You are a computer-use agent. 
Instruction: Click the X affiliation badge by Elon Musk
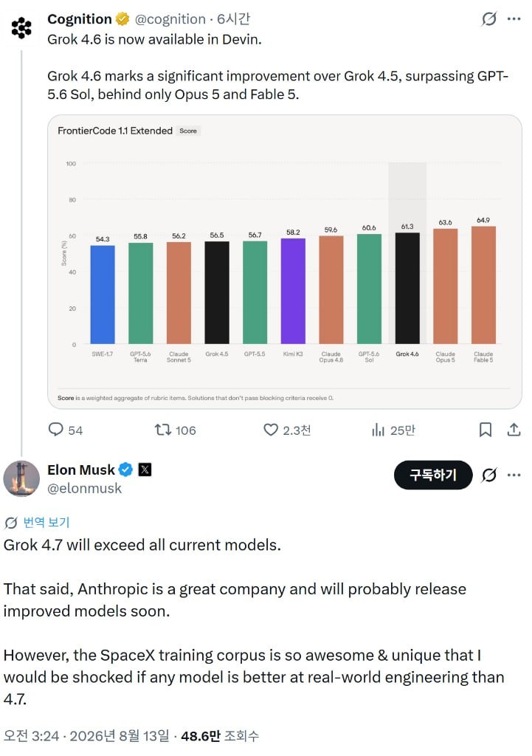tap(145, 469)
